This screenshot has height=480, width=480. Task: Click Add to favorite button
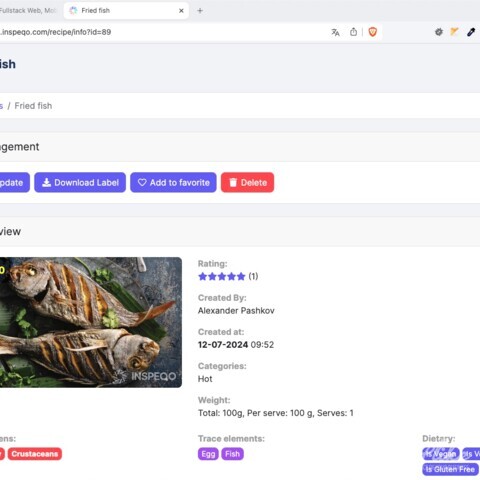[173, 182]
